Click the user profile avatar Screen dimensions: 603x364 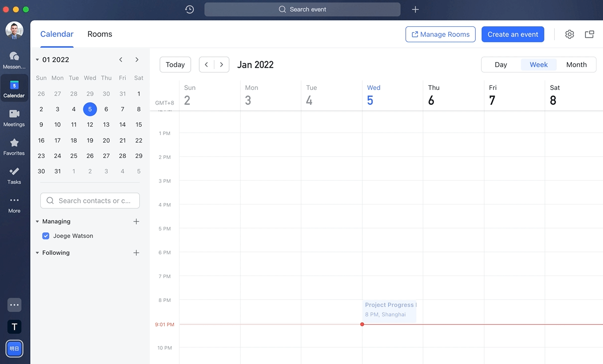point(14,30)
